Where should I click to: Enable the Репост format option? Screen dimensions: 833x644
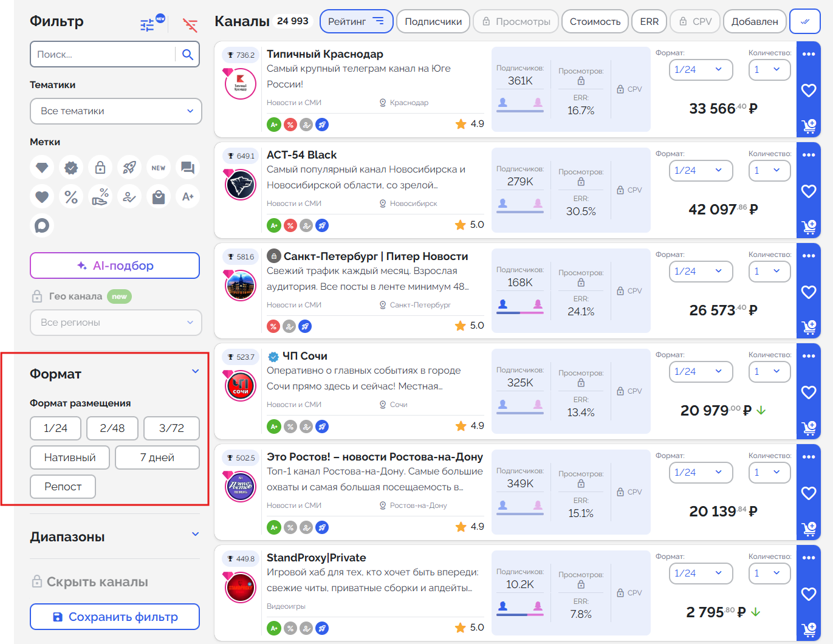tap(63, 487)
